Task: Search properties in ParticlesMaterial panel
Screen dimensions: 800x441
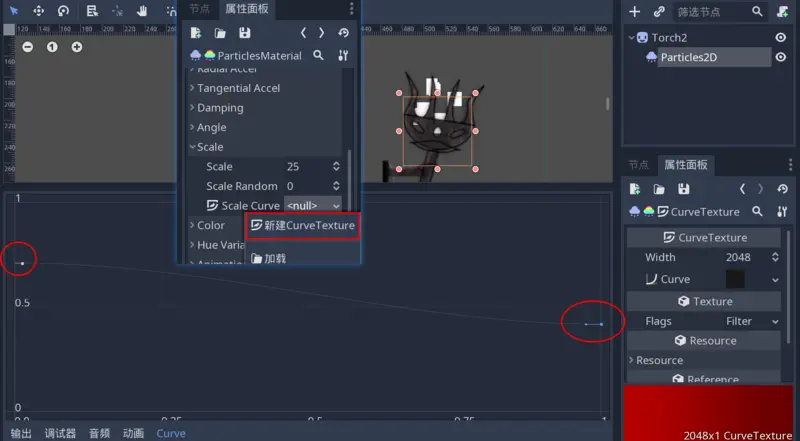Action: coord(318,55)
